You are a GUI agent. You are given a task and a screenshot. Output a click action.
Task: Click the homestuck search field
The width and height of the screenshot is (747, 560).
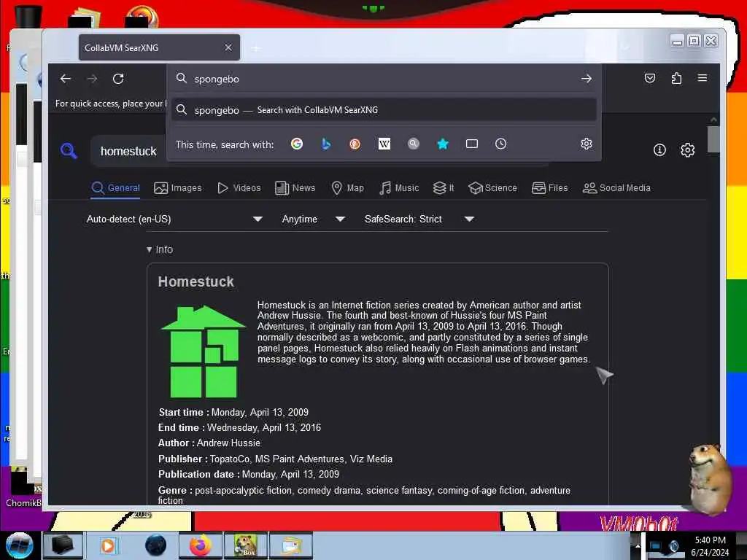tap(128, 152)
